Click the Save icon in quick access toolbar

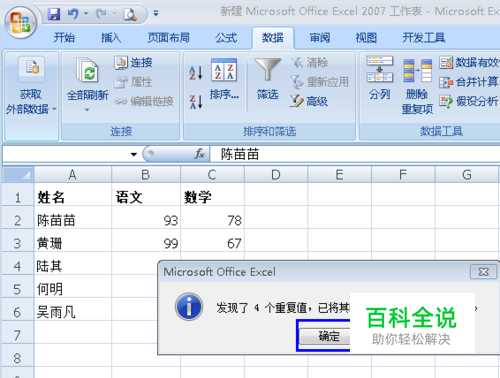[x=54, y=14]
